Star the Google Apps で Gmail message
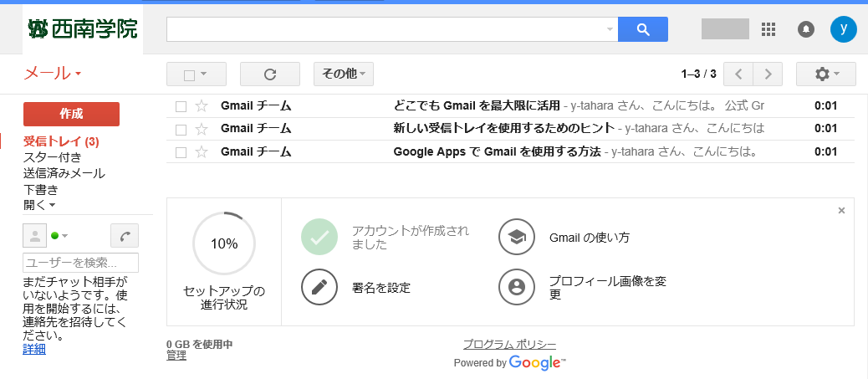The width and height of the screenshot is (868, 379). point(202,151)
